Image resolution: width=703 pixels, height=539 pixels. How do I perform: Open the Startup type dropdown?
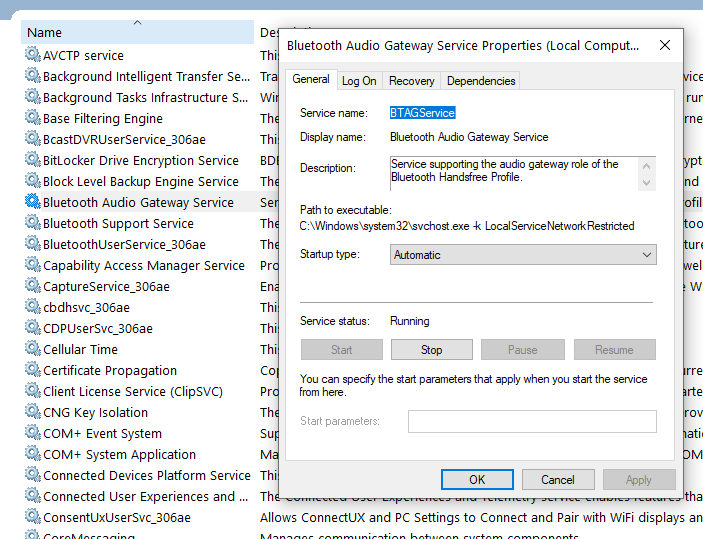[523, 255]
